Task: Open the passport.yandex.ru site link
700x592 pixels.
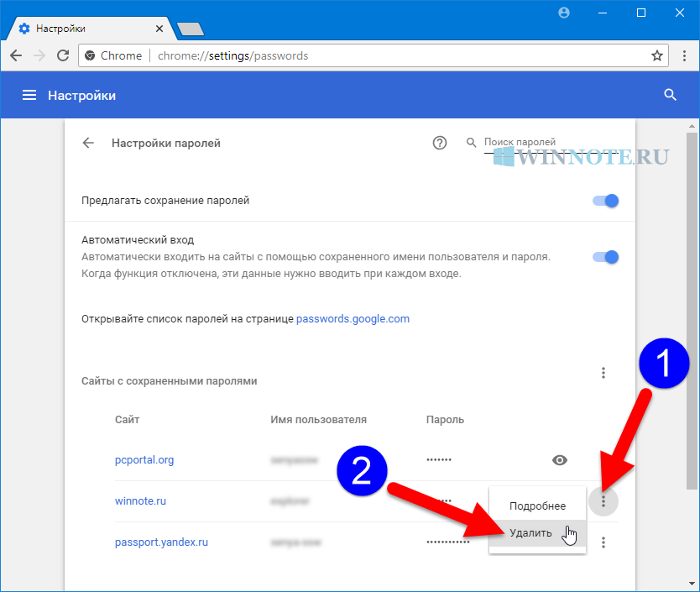Action: [161, 542]
